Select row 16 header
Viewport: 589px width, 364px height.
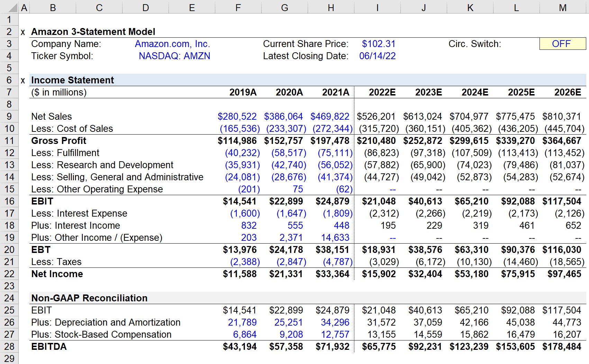tap(9, 201)
